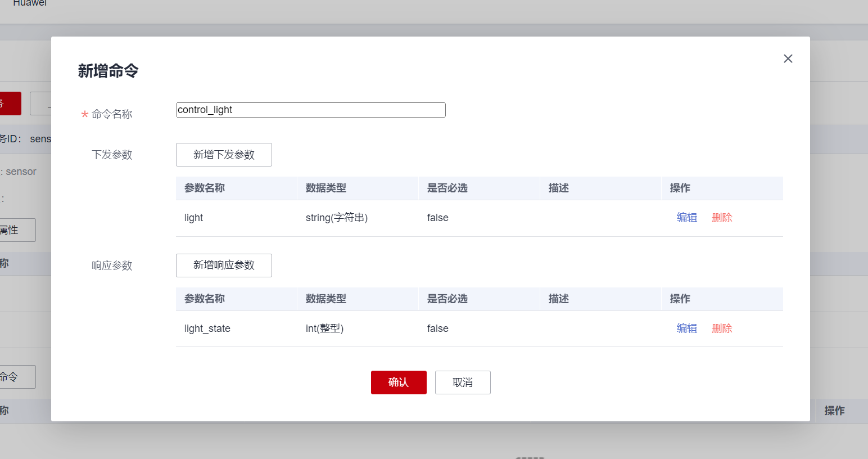Click the red button at the left edge
Image resolution: width=868 pixels, height=459 pixels.
click(x=10, y=103)
